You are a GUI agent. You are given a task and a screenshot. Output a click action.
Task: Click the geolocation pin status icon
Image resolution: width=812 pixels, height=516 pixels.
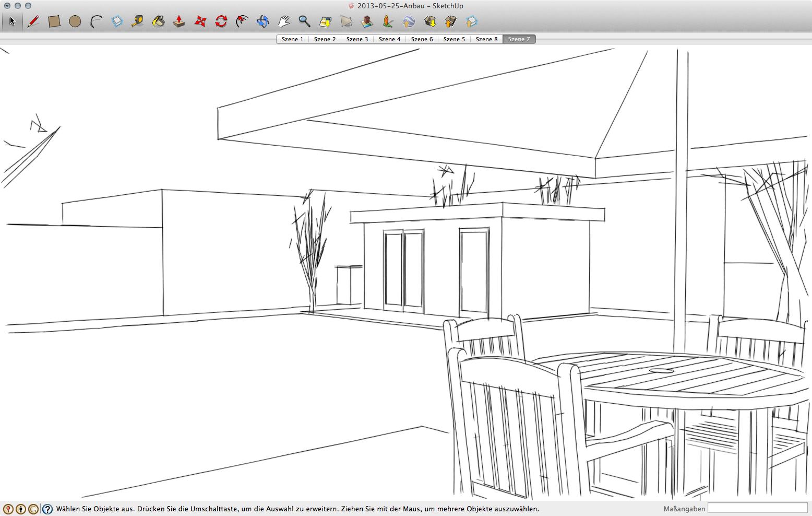coord(8,509)
